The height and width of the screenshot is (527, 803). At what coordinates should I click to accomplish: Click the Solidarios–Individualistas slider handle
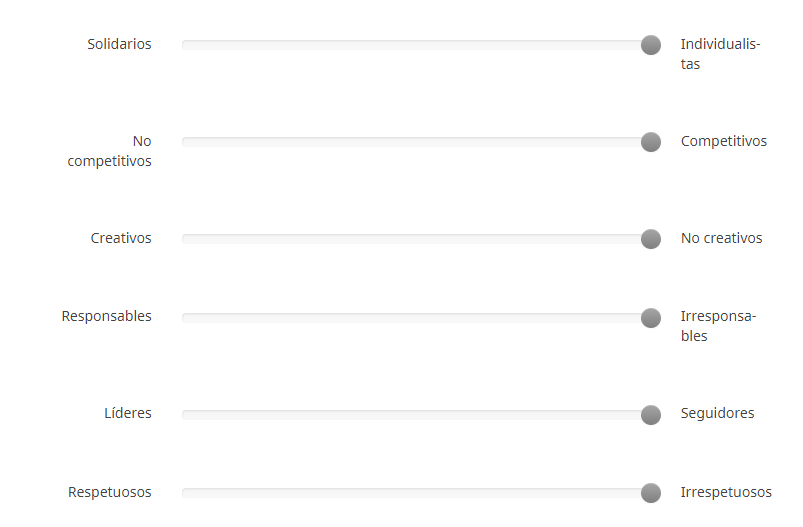pyautogui.click(x=651, y=45)
